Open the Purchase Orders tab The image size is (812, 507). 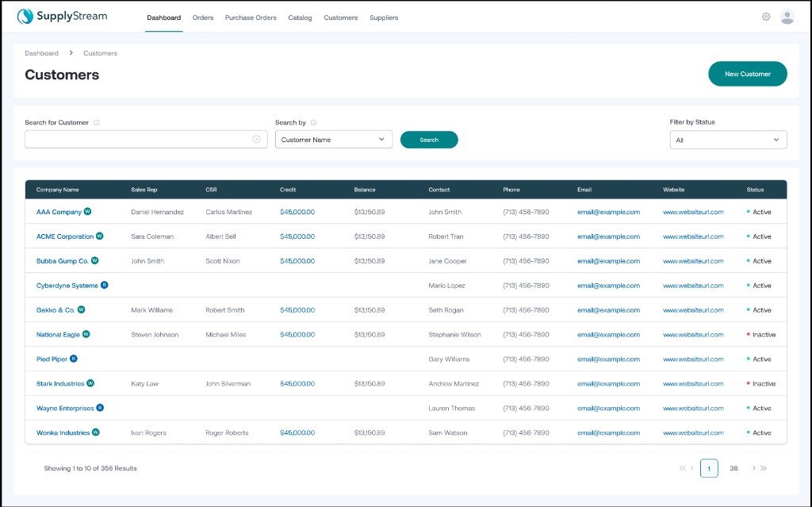click(x=251, y=17)
